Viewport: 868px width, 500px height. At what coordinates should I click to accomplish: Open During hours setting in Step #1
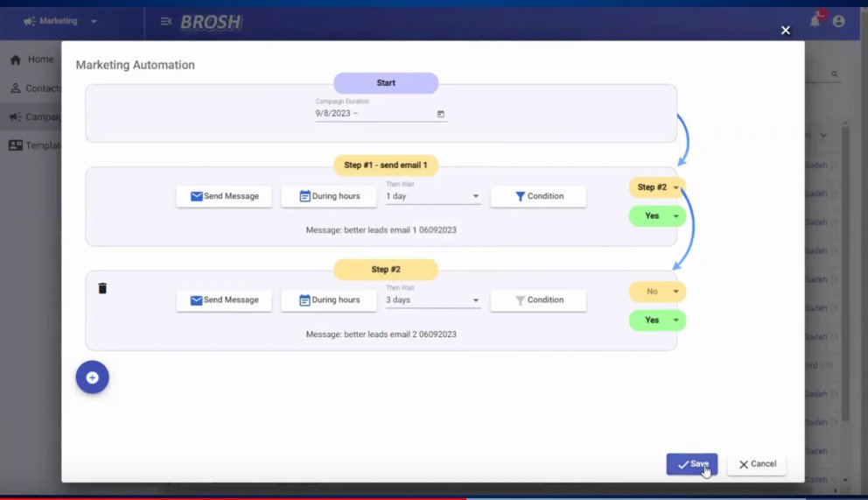tap(328, 196)
